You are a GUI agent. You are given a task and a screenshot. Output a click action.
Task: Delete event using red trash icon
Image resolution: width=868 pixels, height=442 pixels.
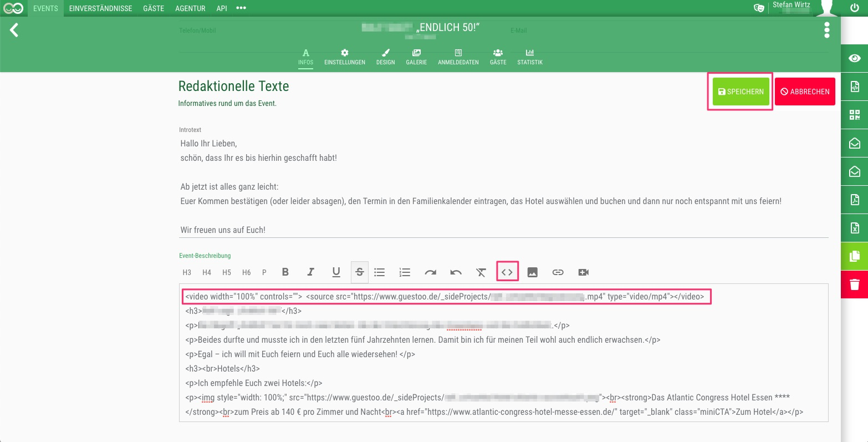point(854,284)
